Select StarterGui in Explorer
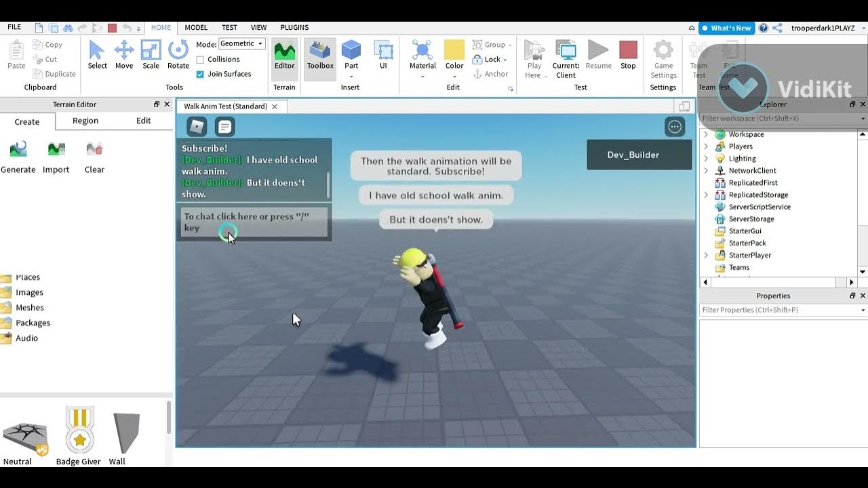Image resolution: width=868 pixels, height=488 pixels. [x=745, y=231]
